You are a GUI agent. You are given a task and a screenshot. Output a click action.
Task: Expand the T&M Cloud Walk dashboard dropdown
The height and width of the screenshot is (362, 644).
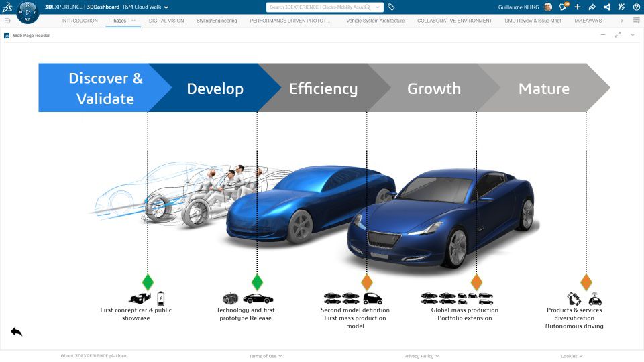tap(166, 7)
